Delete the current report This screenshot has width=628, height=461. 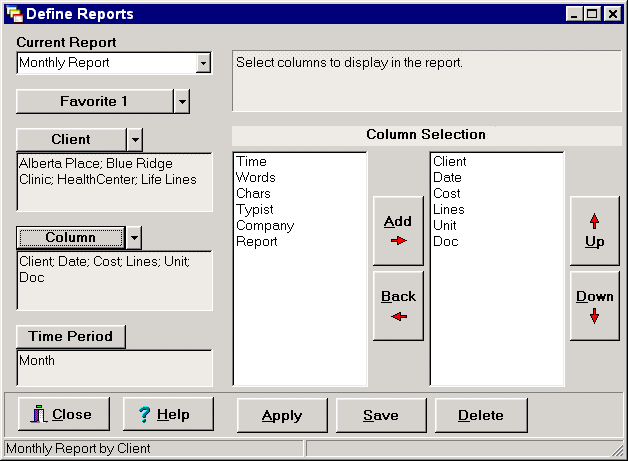[x=480, y=415]
